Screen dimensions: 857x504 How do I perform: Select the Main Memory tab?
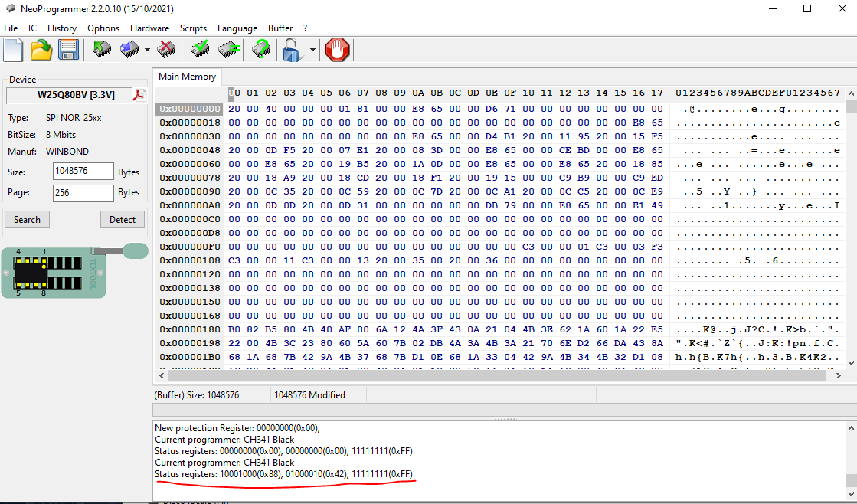point(188,77)
